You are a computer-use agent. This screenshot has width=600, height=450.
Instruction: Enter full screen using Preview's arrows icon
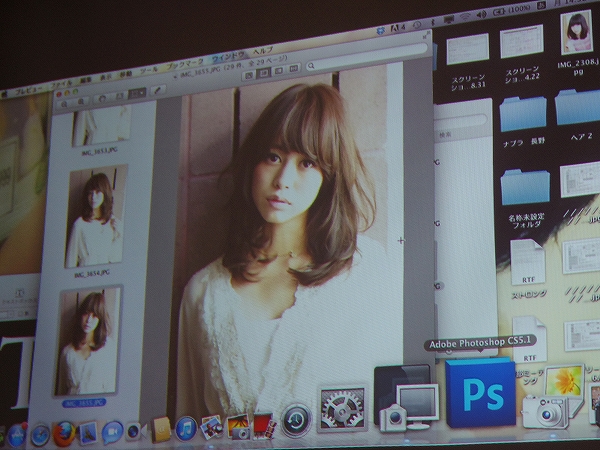point(426,36)
